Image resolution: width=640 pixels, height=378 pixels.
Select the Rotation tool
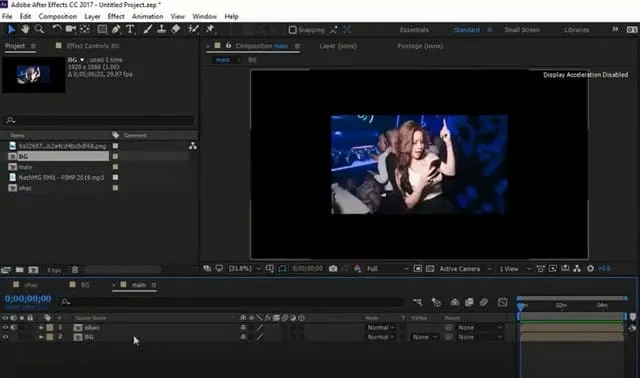click(x=56, y=29)
